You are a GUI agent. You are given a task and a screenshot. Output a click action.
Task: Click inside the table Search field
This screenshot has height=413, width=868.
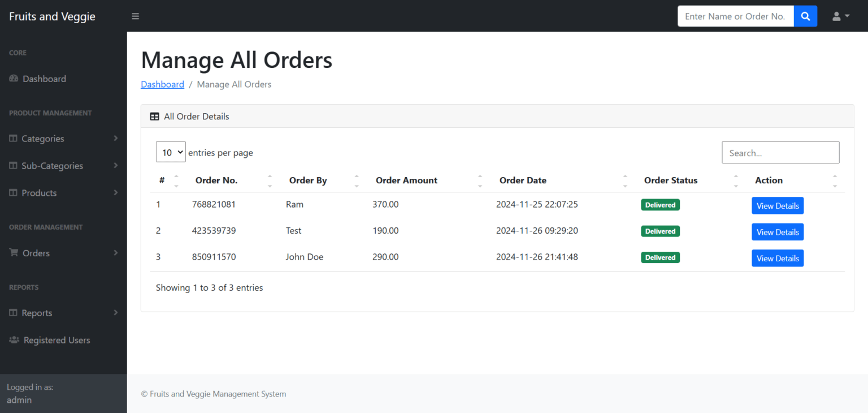coord(780,152)
